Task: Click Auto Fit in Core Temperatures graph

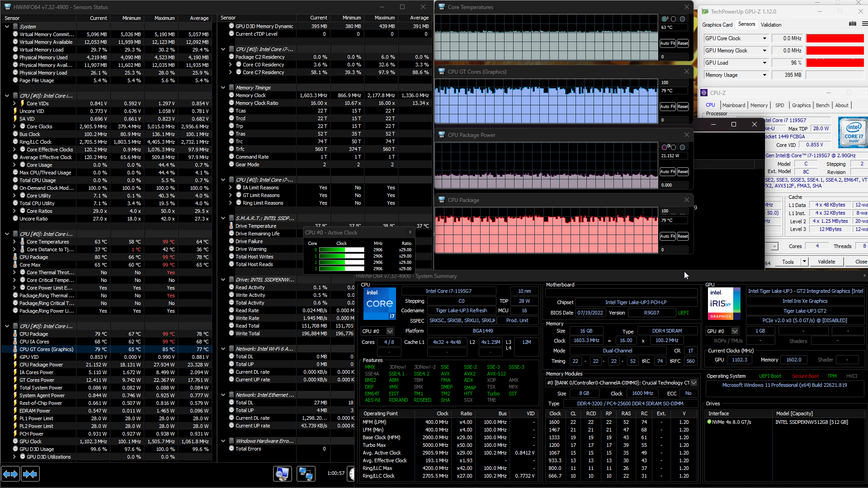Action: pyautogui.click(x=667, y=43)
